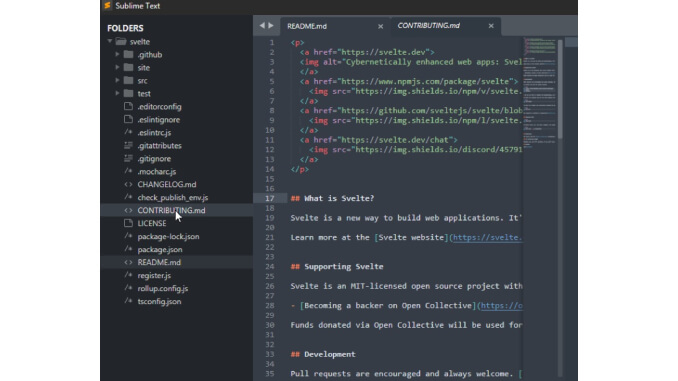Open .gitignore in the sidebar

(x=154, y=159)
